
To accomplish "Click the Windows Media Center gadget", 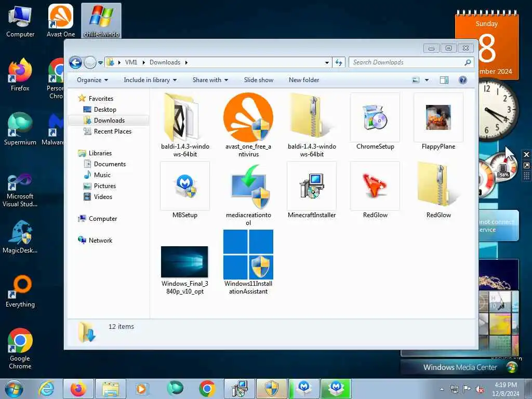I will point(460,367).
